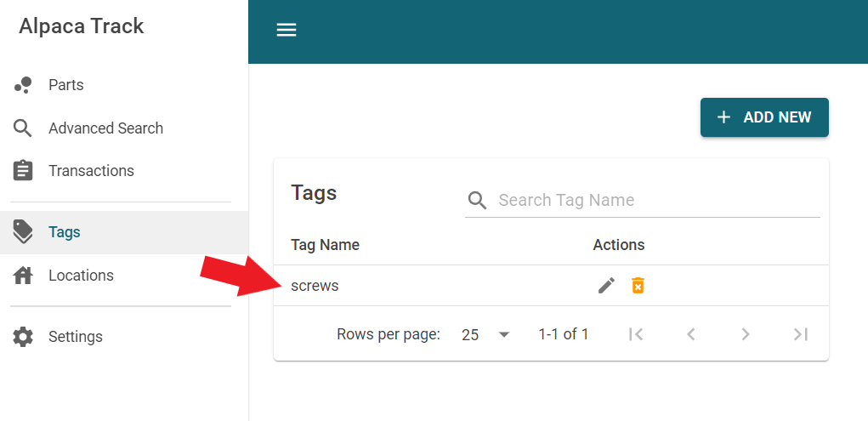Click the Alpaca Track app title
868x421 pixels.
click(x=82, y=26)
